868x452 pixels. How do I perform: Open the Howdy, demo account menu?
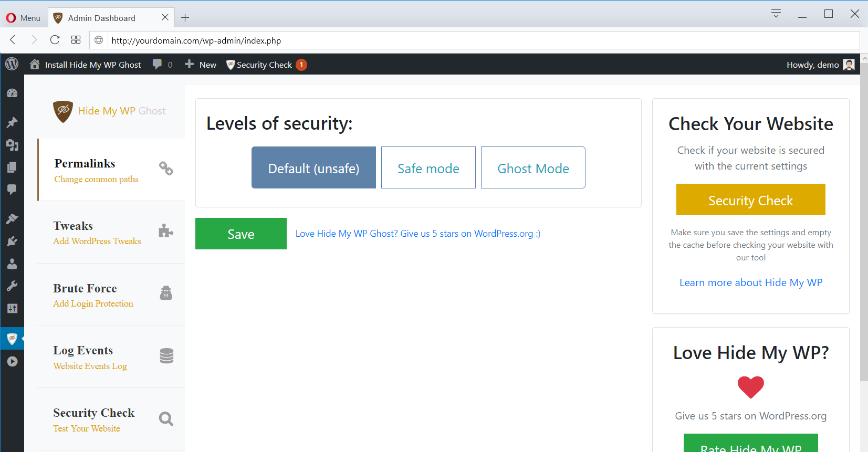tap(819, 65)
